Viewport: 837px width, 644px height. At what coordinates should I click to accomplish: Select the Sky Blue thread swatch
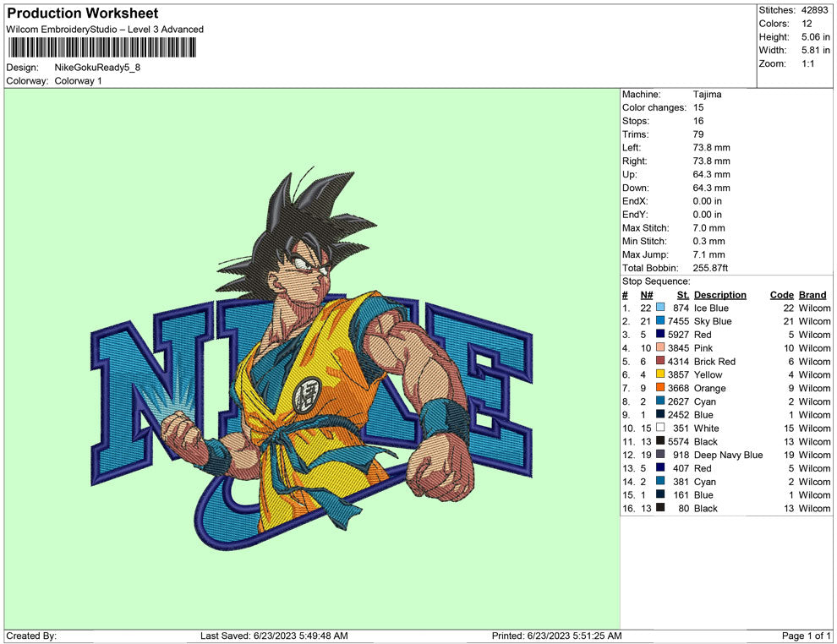coord(660,322)
